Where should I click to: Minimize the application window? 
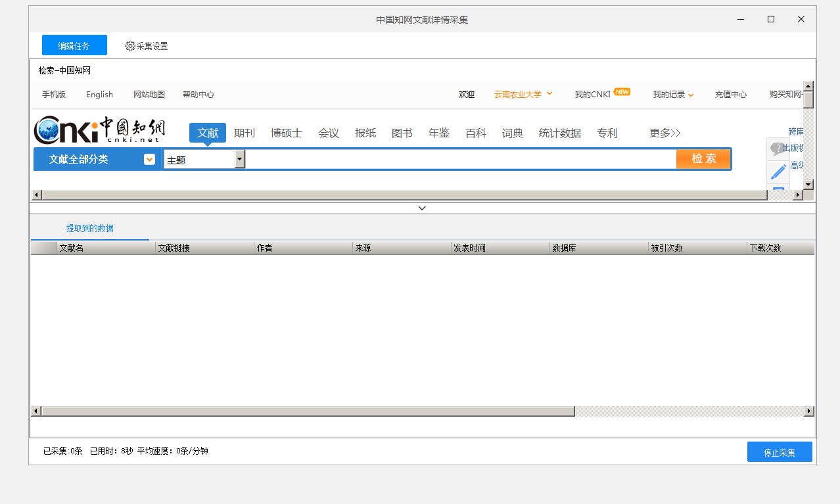(x=741, y=19)
